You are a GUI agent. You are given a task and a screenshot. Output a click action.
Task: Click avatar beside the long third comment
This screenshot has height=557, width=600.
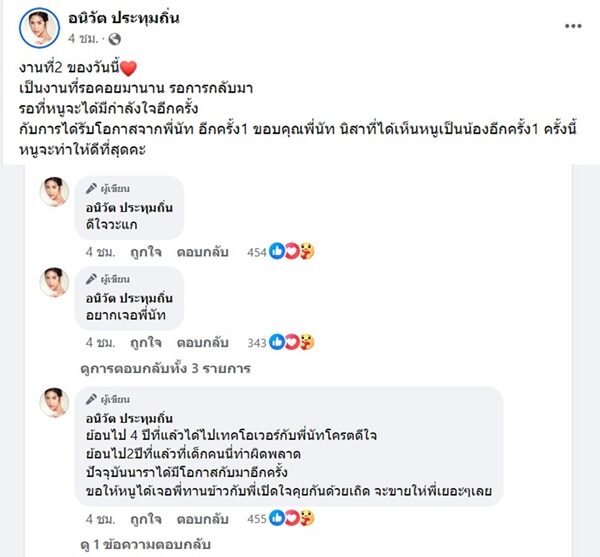click(x=54, y=402)
